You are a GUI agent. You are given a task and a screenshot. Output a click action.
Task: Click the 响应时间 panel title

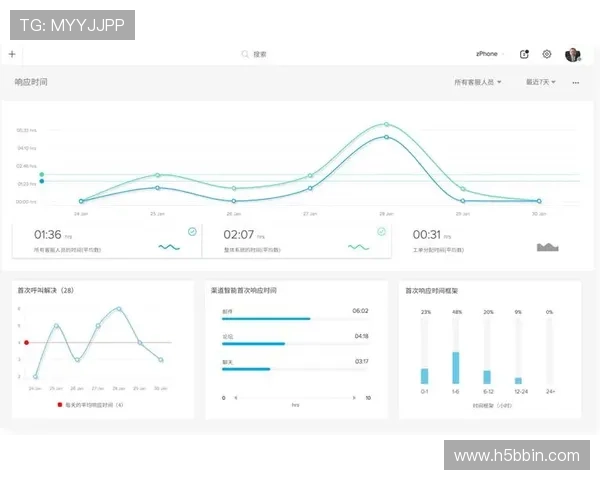[x=31, y=82]
